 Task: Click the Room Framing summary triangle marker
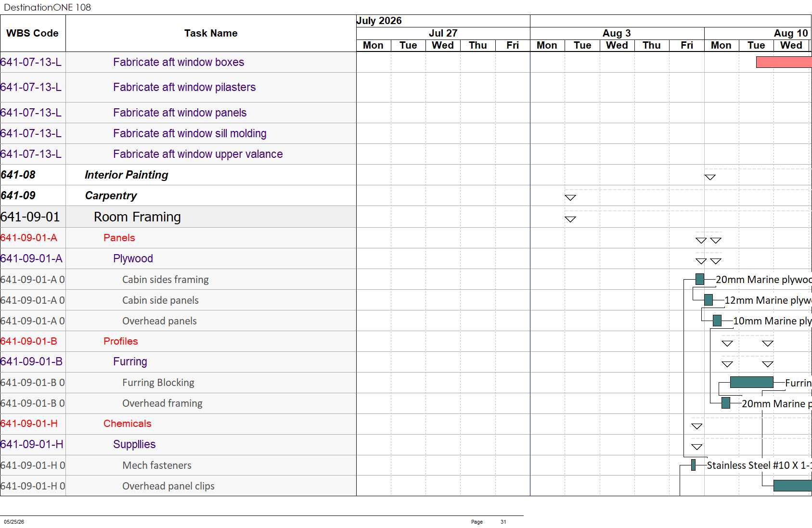pos(570,219)
